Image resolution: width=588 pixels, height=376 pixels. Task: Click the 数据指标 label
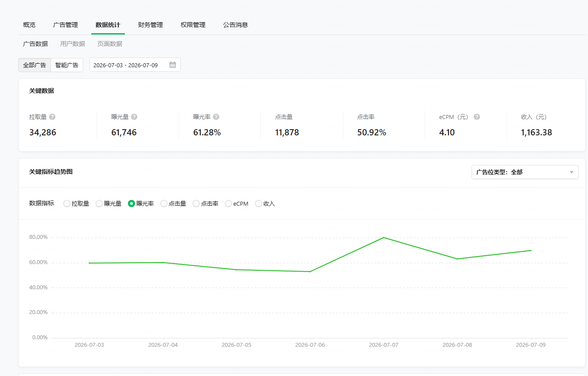(x=42, y=203)
